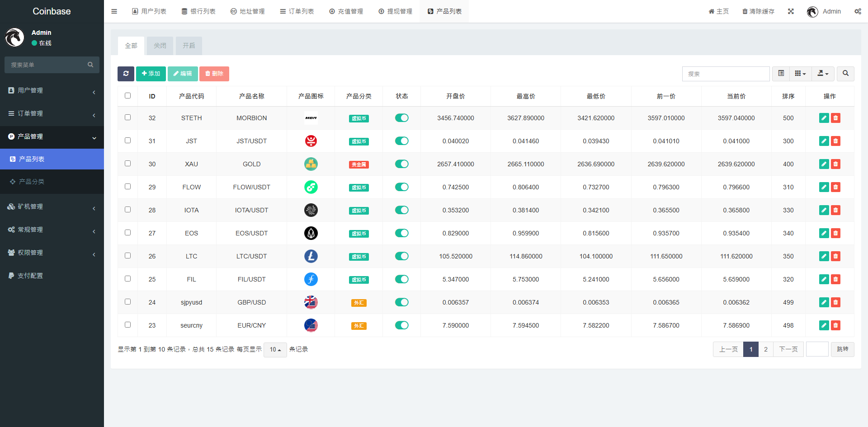This screenshot has height=427, width=868.
Task: Click the table 搜索 search field
Action: point(726,74)
